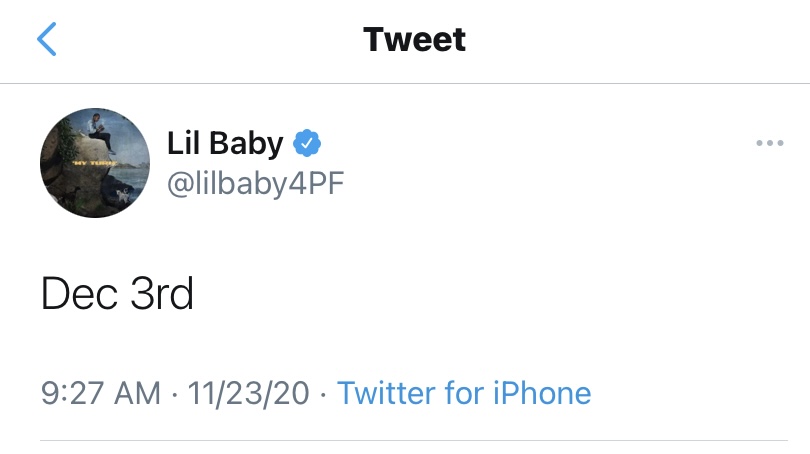
Task: Tap the 'Dec 3rd' tweet text
Action: [x=117, y=293]
